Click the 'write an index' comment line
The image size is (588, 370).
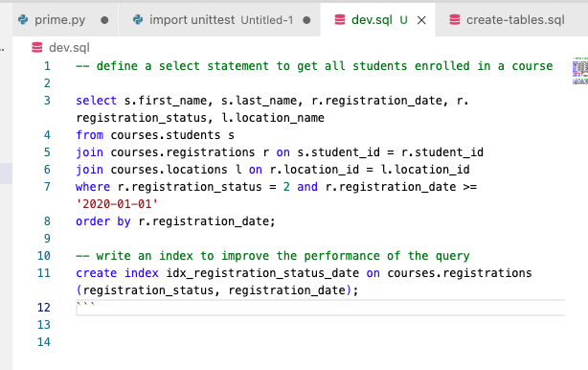tap(273, 256)
